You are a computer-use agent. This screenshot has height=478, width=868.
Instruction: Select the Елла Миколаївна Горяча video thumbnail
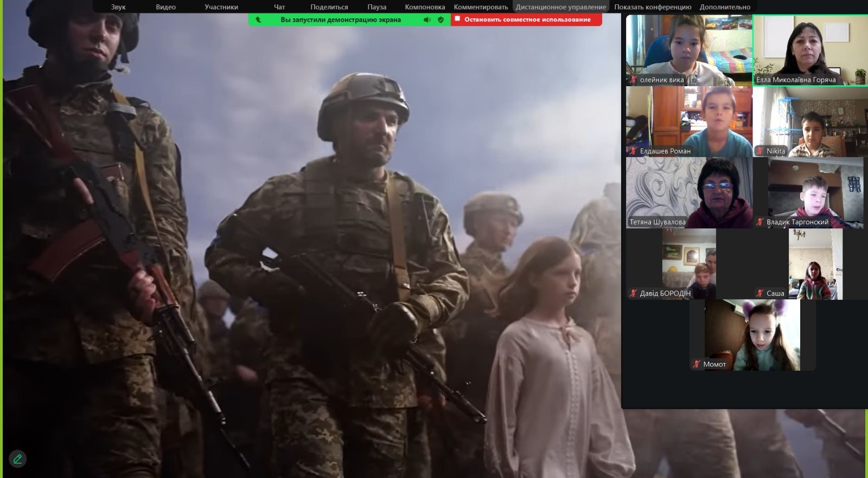809,50
